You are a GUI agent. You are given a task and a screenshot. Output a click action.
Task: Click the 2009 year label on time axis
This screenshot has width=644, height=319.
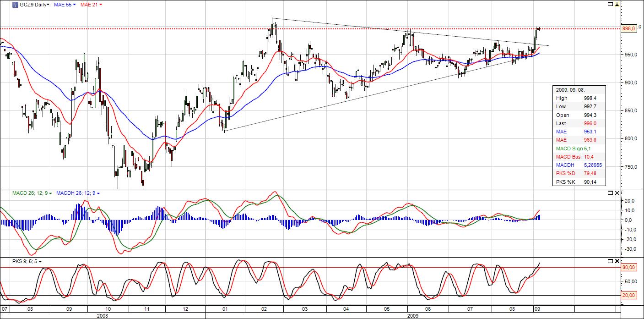pos(413,315)
